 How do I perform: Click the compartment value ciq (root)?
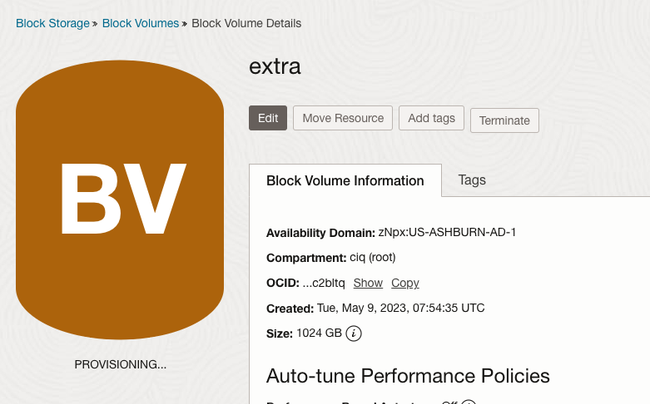coord(373,257)
